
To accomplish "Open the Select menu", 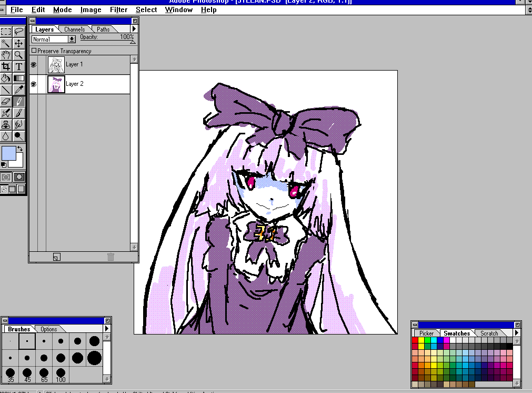I will point(146,10).
